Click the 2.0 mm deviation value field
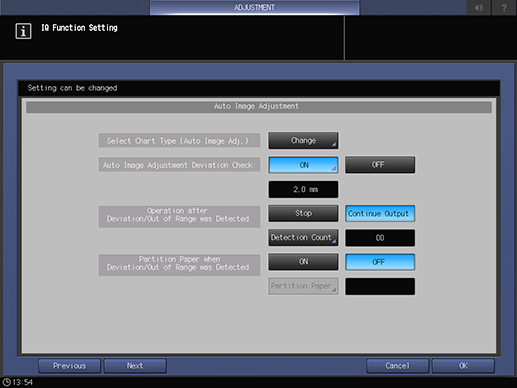Viewport: 517px width, 388px height. click(x=303, y=189)
